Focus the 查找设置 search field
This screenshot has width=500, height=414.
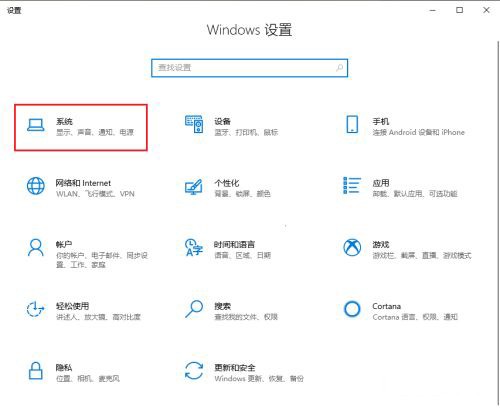pos(249,68)
